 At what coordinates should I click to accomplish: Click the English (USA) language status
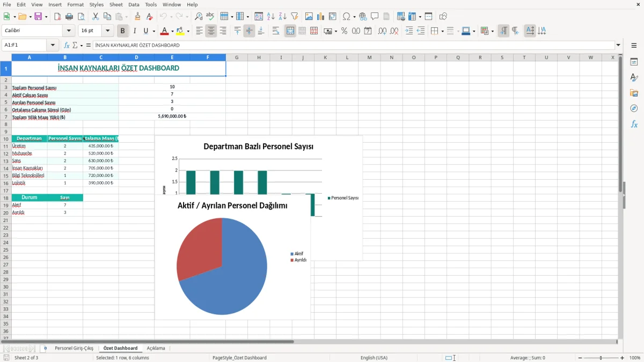point(374,358)
